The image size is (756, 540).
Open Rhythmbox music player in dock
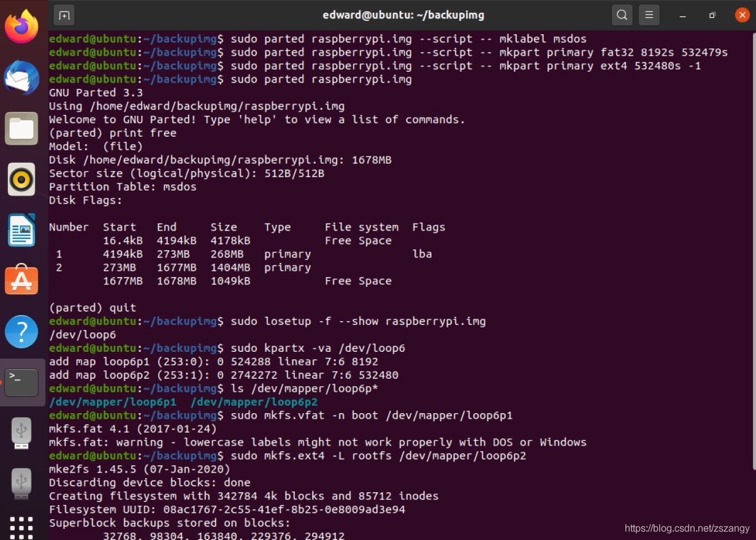click(x=21, y=180)
